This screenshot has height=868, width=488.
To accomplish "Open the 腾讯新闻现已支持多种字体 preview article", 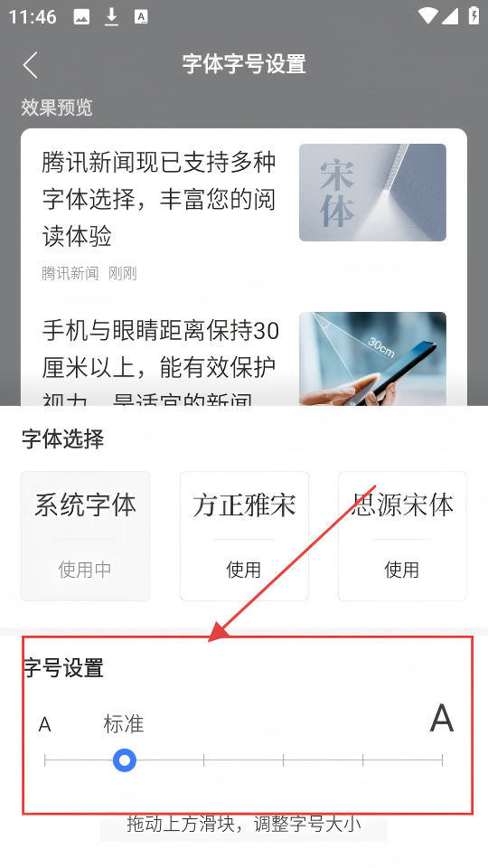I will (x=244, y=213).
